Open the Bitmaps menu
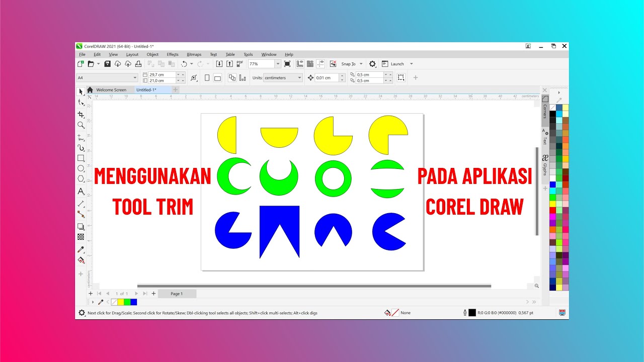 [x=194, y=54]
